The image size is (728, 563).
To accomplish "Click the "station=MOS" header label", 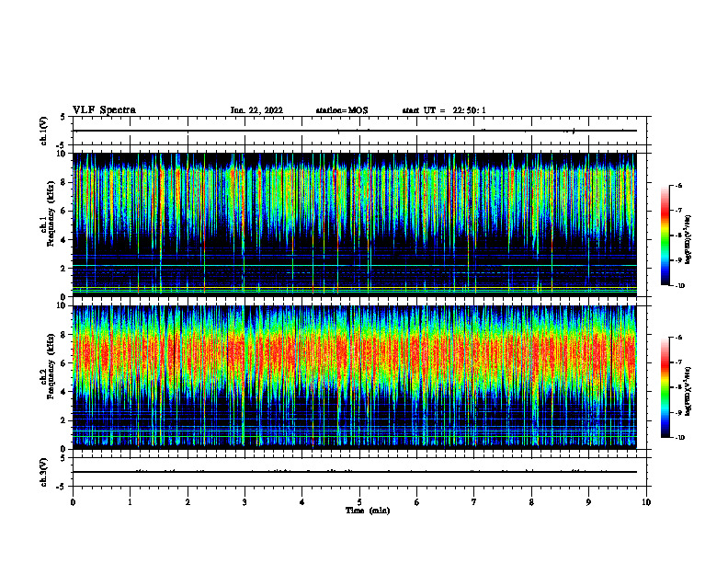I will [x=342, y=110].
